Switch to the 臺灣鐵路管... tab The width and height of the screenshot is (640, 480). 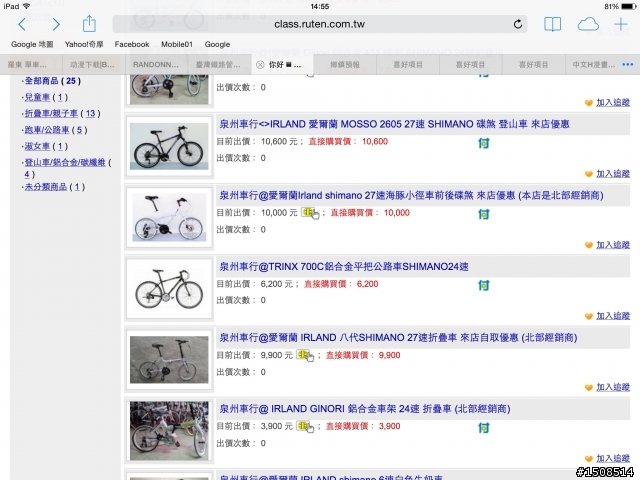[x=220, y=64]
